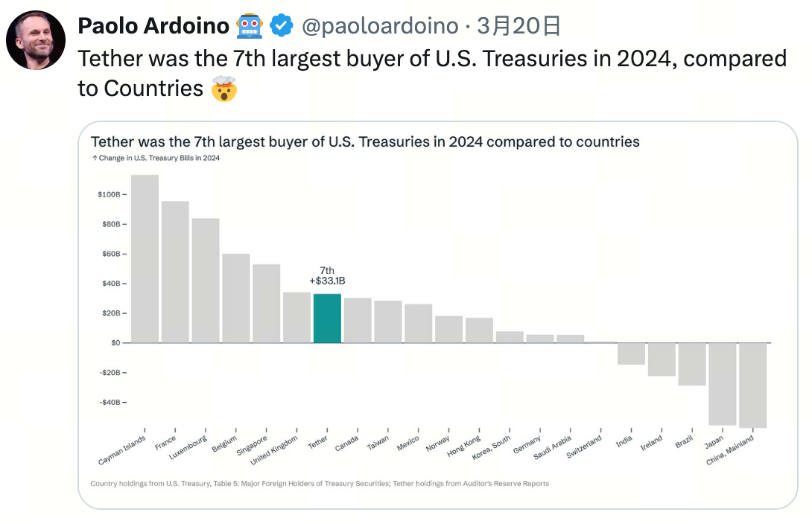
Task: Click the $100B y-axis tick label
Action: (x=109, y=194)
